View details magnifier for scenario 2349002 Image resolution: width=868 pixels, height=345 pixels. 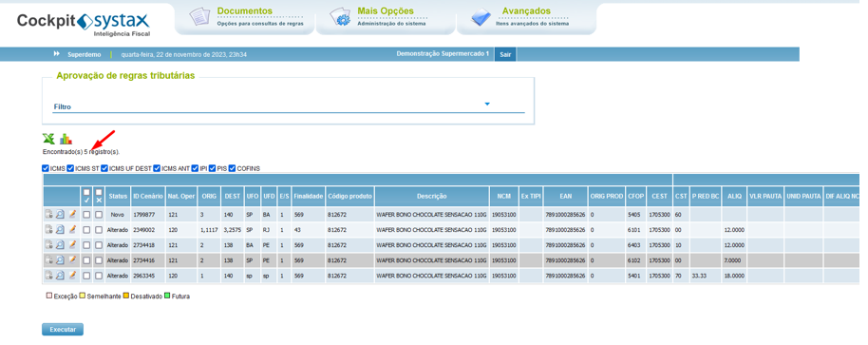60,229
